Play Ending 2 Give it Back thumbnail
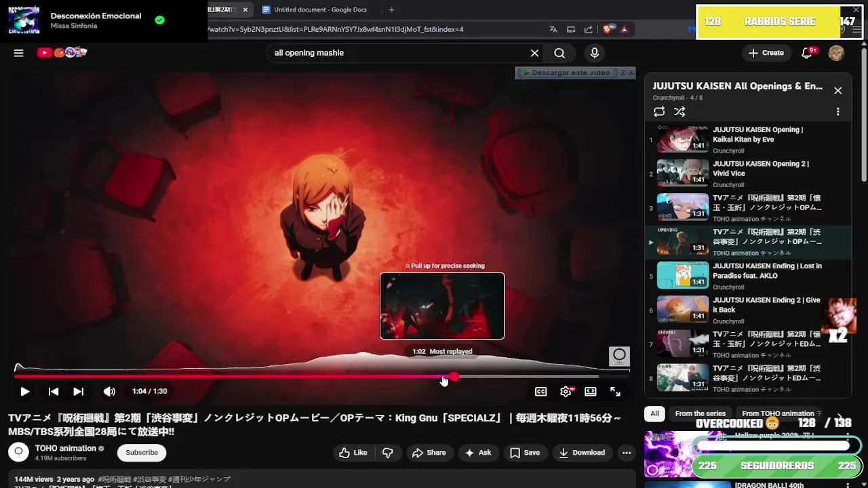868x488 pixels. coord(683,310)
